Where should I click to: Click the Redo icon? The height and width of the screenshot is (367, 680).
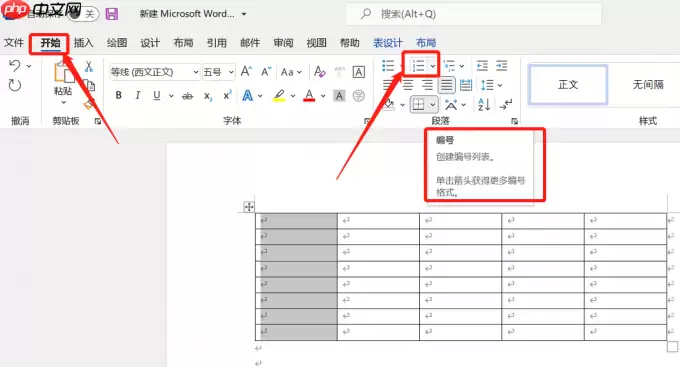click(x=15, y=85)
